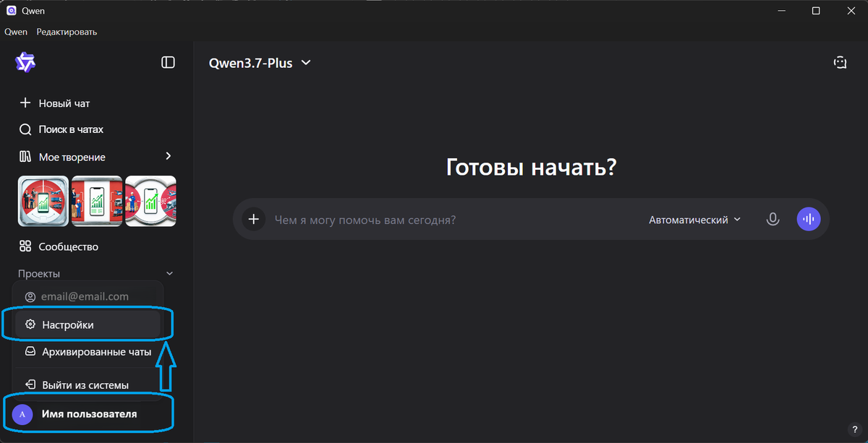Open the My creation library icon

[25, 157]
